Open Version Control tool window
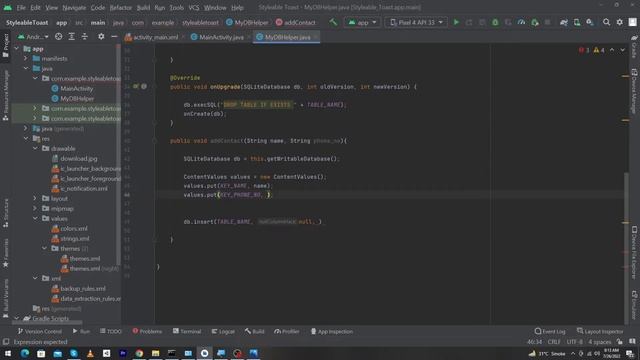The image size is (640, 360). click(x=40, y=331)
